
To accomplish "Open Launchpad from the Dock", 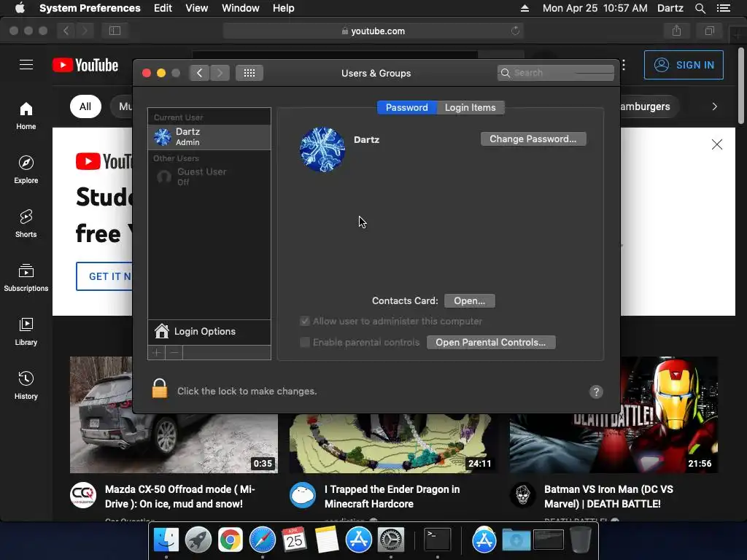I will click(x=198, y=540).
